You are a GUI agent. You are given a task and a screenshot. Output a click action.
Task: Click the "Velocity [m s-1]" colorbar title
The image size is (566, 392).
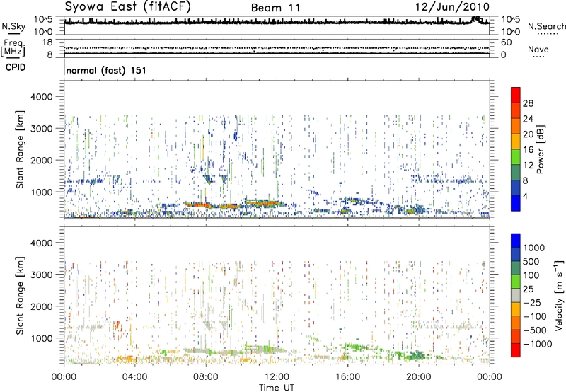coord(559,295)
